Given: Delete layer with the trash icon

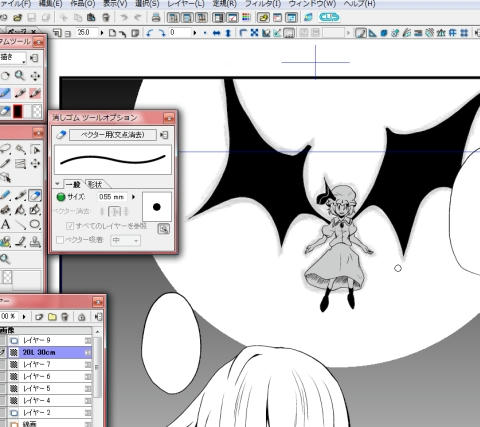Looking at the screenshot, I should tap(65, 317).
